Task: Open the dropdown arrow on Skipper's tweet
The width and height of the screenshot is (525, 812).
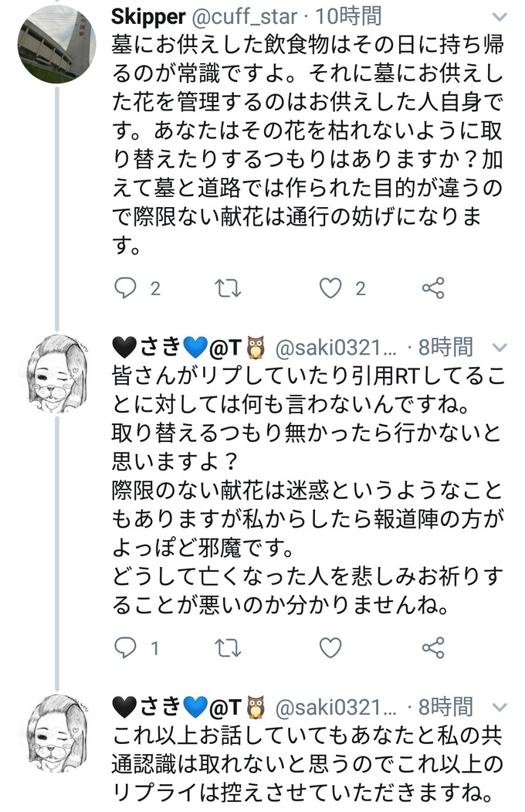Action: (500, 18)
